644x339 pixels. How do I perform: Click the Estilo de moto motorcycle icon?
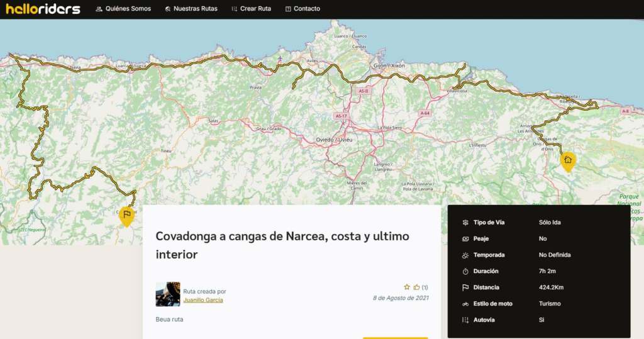pyautogui.click(x=465, y=304)
